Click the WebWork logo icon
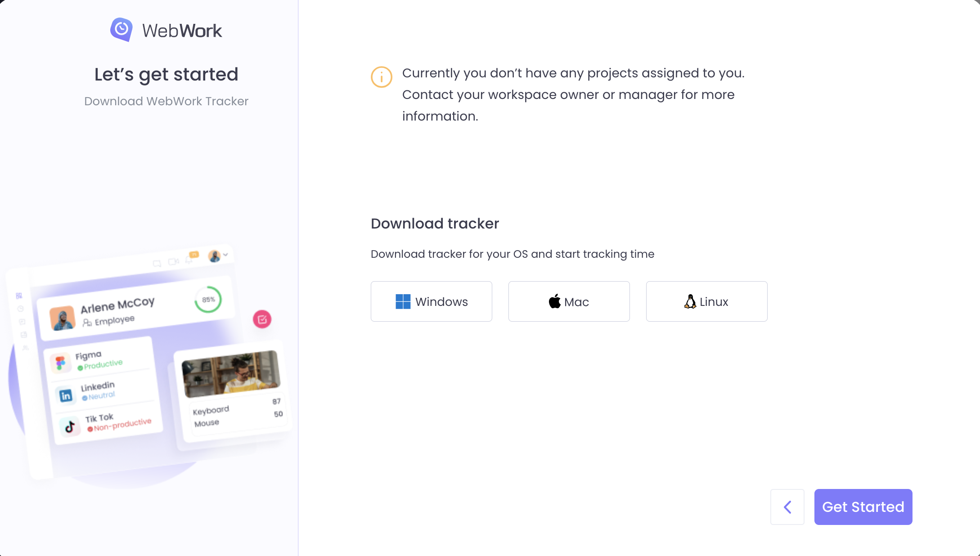This screenshot has width=980, height=556. click(121, 29)
